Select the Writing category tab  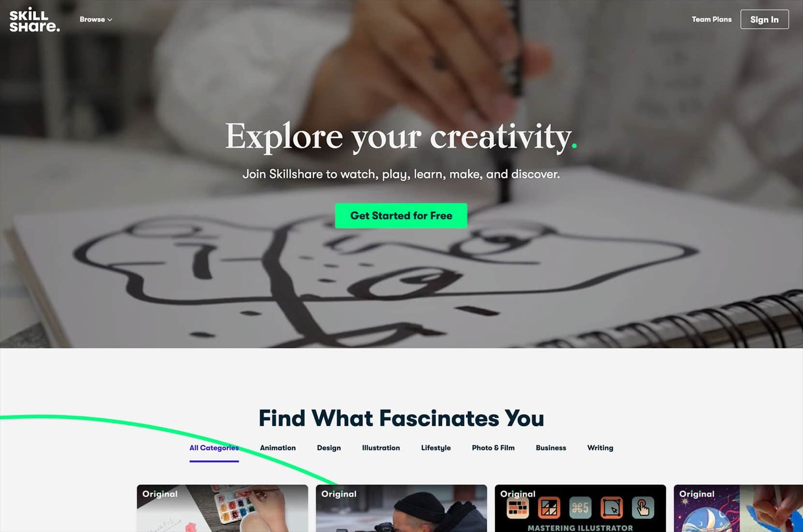point(600,448)
